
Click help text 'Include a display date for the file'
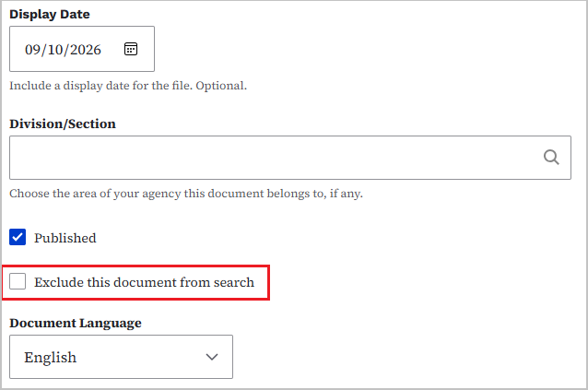pos(128,86)
